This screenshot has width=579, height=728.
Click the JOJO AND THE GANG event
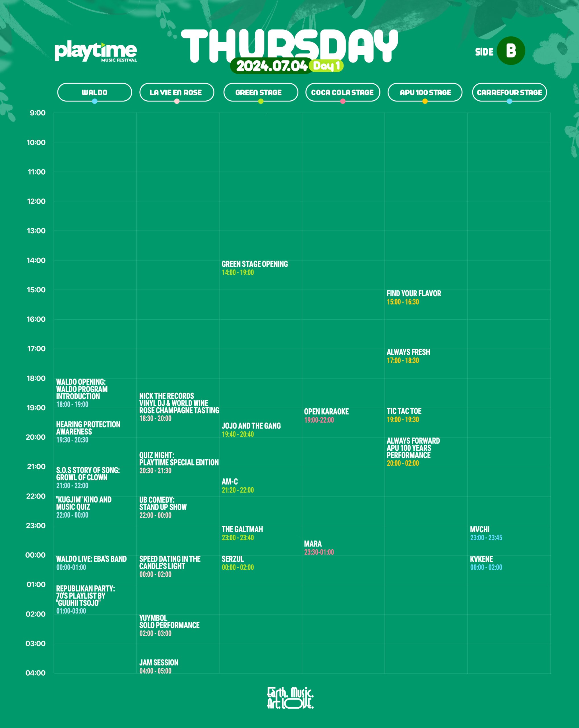click(x=251, y=430)
